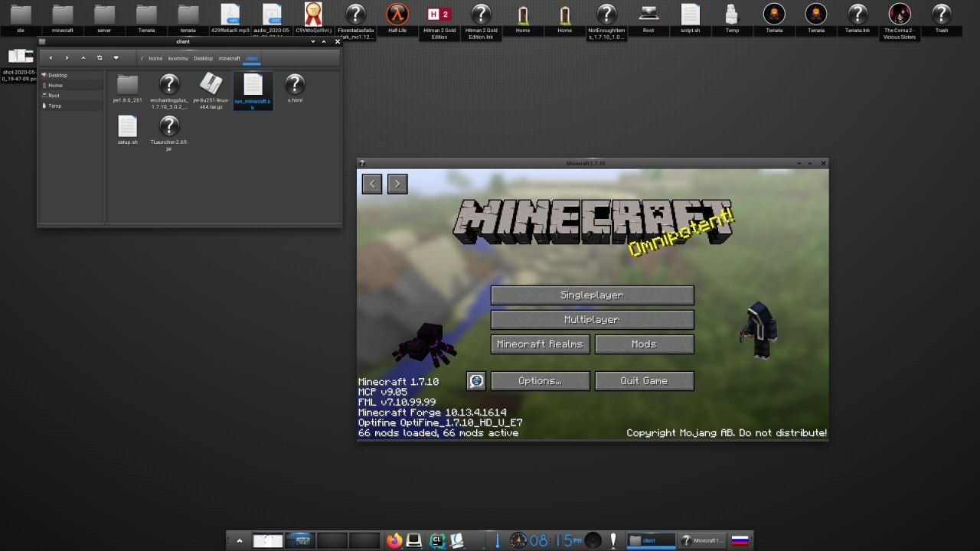Open the computer icon in the taskbar
The height and width of the screenshot is (551, 980).
414,541
